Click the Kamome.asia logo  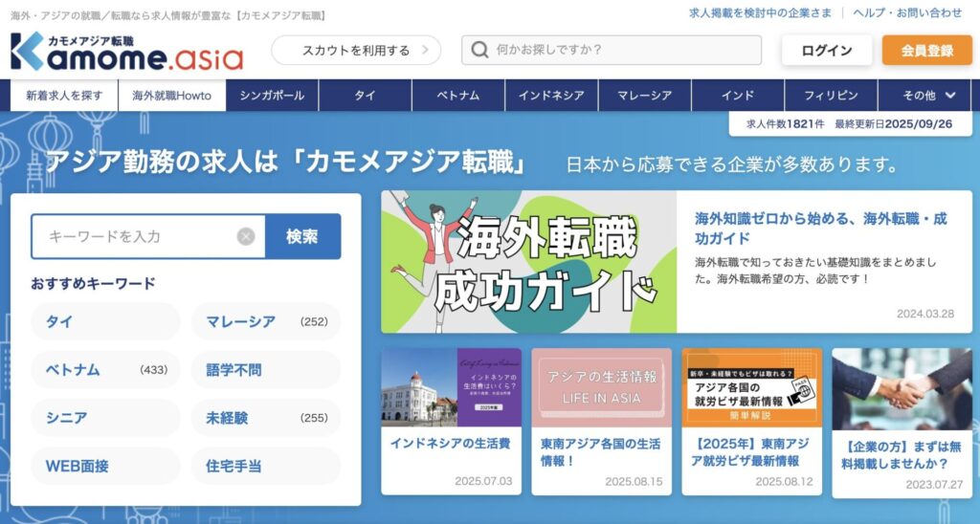click(x=126, y=53)
